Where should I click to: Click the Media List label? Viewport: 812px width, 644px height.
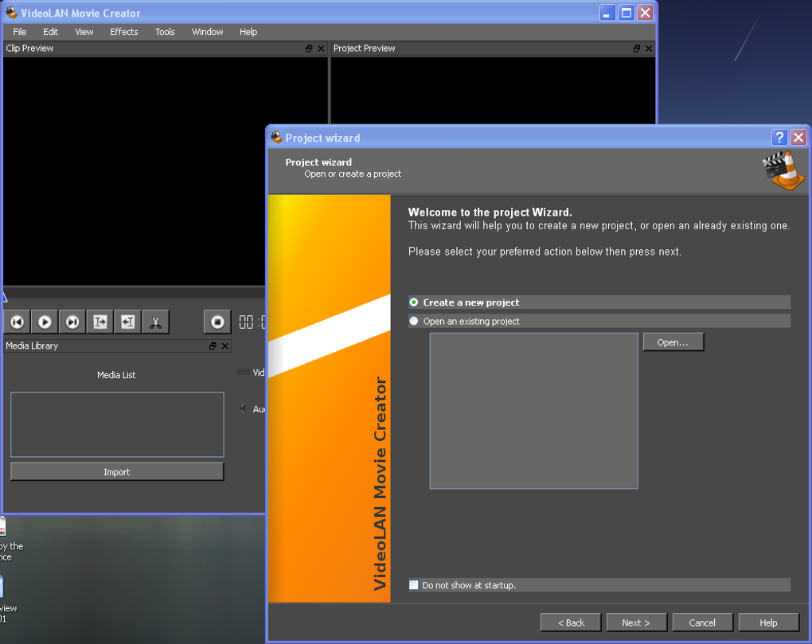[x=116, y=375]
